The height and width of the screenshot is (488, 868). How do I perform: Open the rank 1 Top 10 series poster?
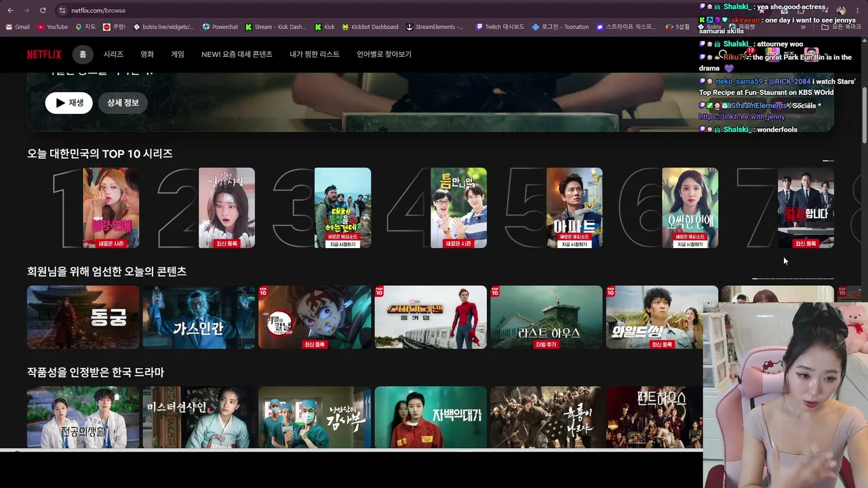(111, 208)
